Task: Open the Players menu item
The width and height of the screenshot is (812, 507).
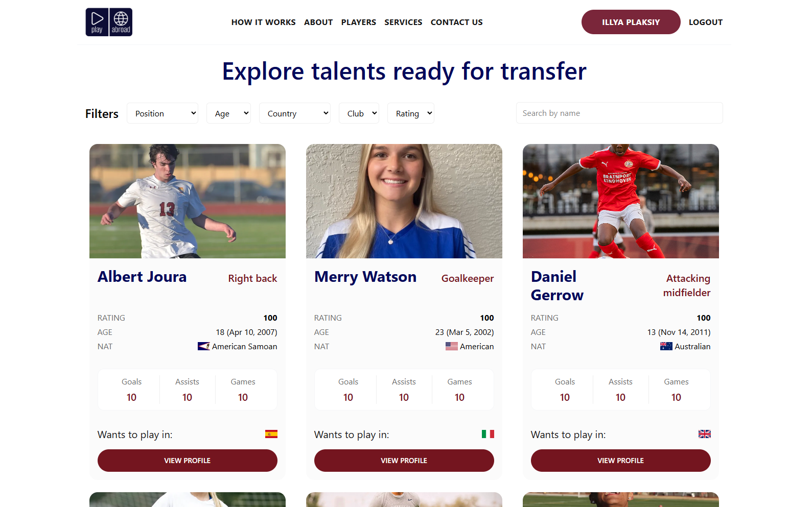Action: [x=359, y=22]
